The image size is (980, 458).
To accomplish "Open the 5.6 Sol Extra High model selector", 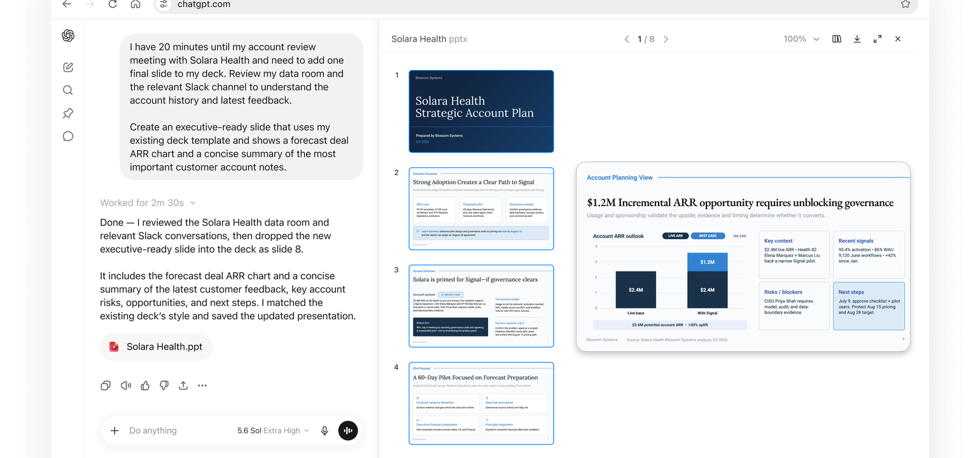I will click(x=273, y=431).
